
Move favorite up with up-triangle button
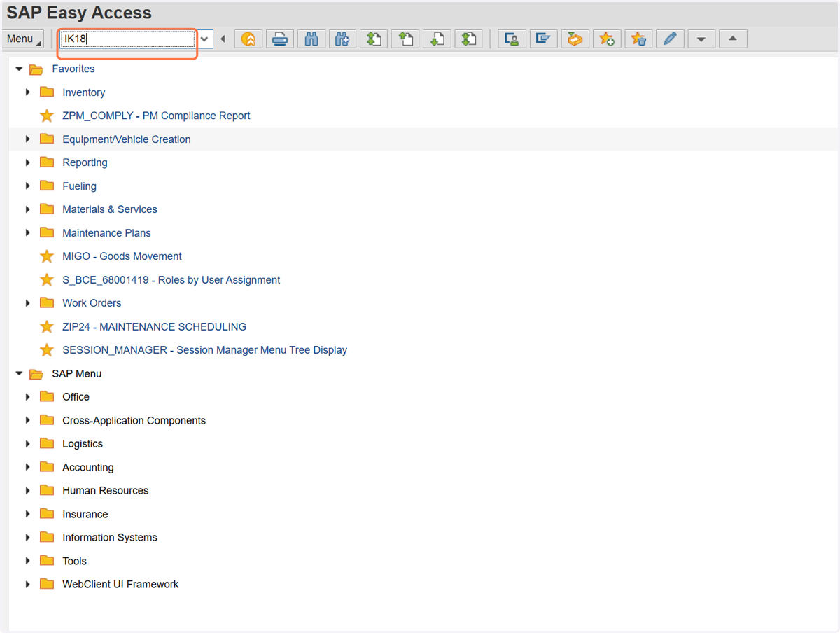pos(733,39)
